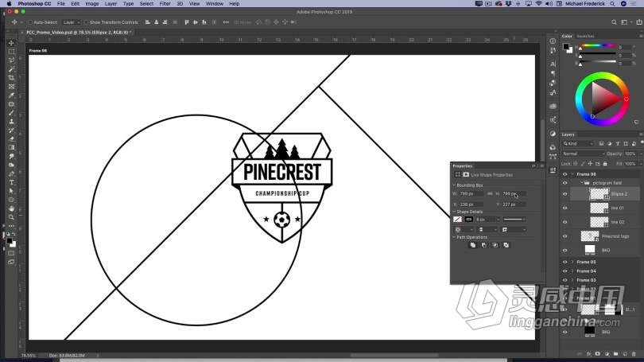Select the Crop tool
The image size is (644, 362).
pyautogui.click(x=11, y=78)
